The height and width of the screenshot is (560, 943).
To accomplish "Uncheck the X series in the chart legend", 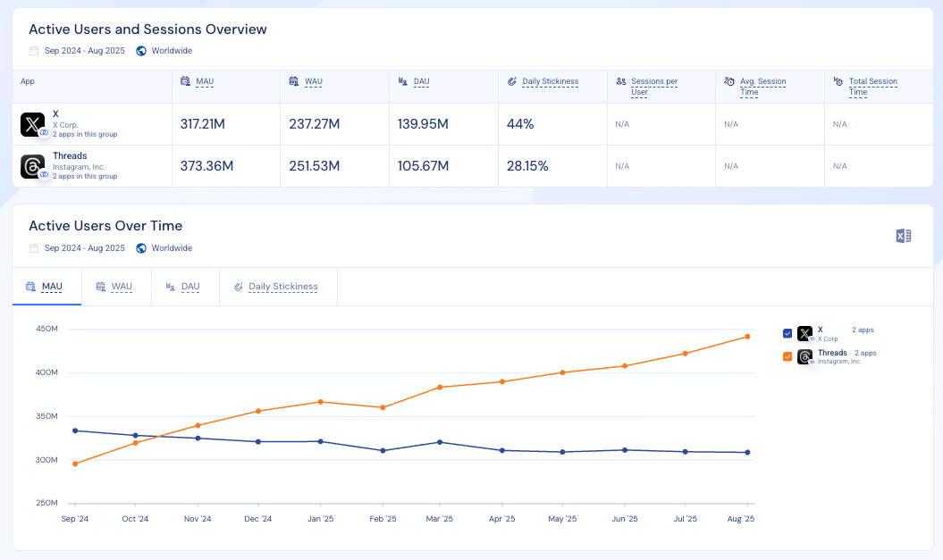I will [x=787, y=333].
